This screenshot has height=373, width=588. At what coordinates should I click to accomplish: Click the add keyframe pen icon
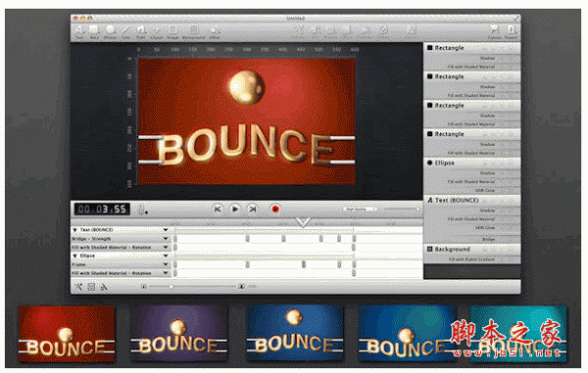142,210
